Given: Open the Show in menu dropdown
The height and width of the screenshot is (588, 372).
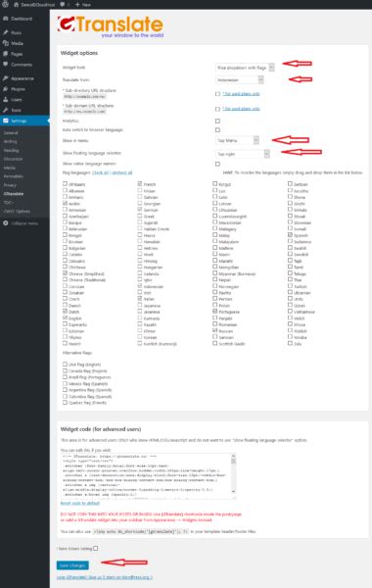Looking at the screenshot, I should click(x=237, y=140).
